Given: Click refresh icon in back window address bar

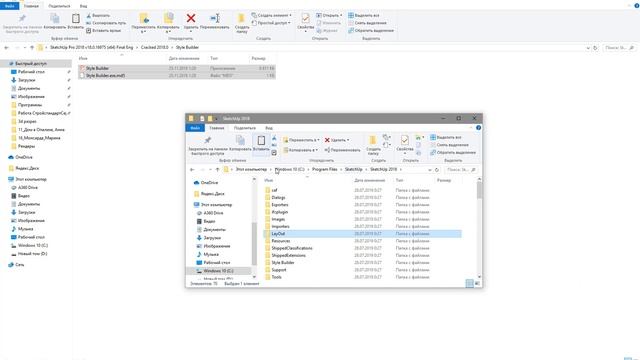Looking at the screenshot, I should click(596, 48).
